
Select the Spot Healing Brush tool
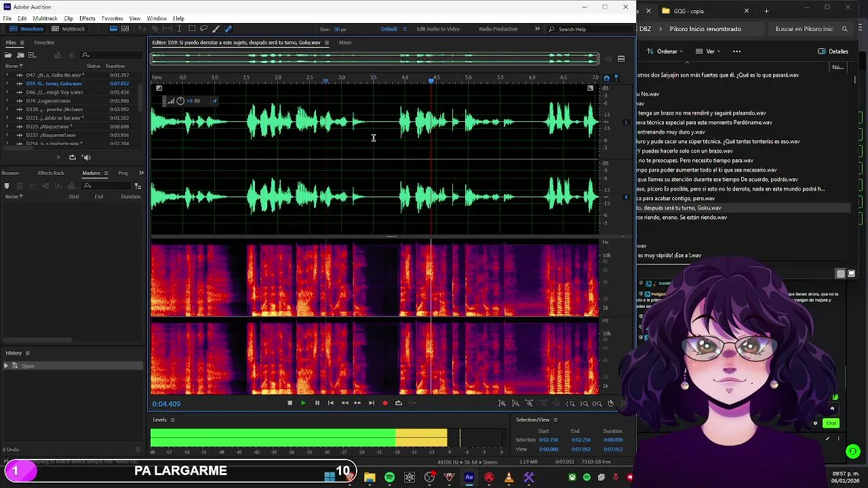(x=228, y=29)
